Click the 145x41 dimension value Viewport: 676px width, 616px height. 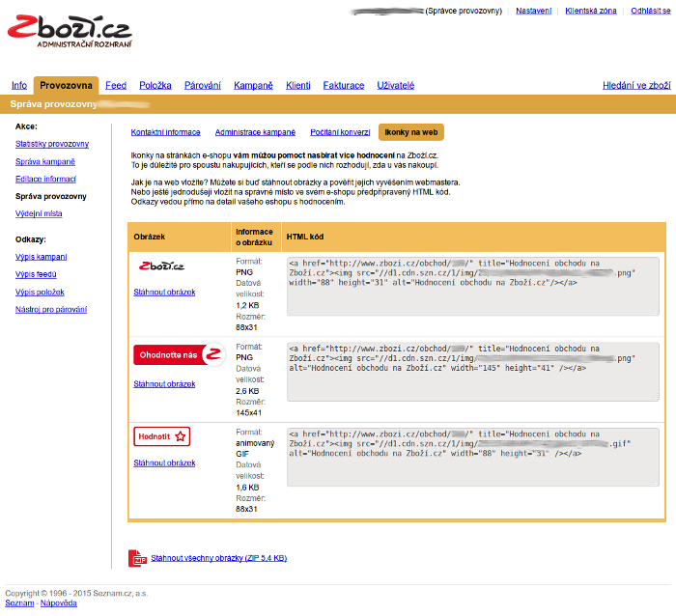[x=249, y=413]
